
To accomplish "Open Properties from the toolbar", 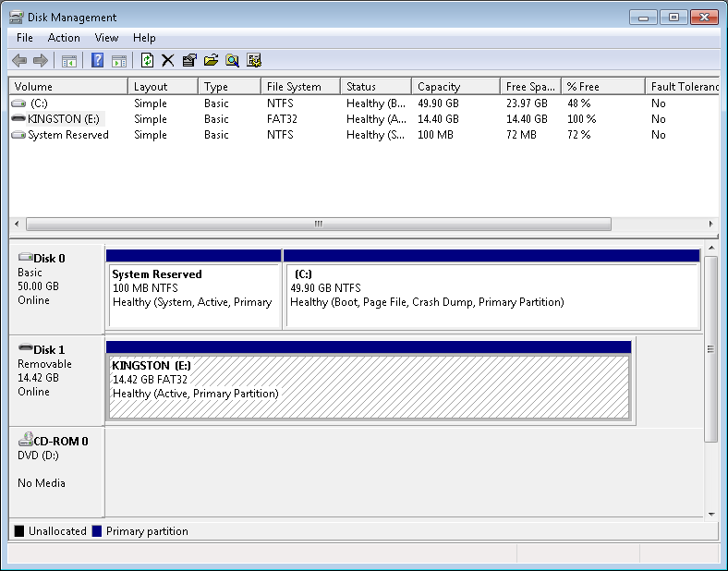I will click(x=189, y=61).
